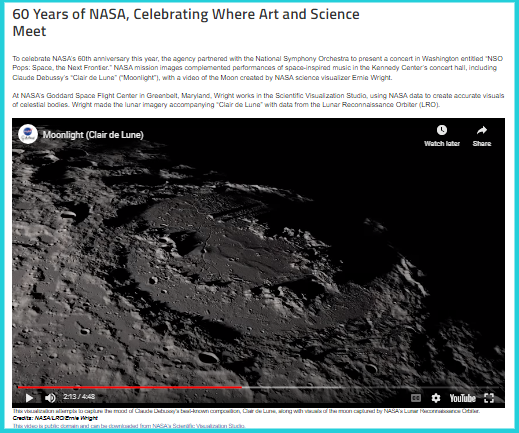Seek within the red played progress bar

[x=130, y=387]
